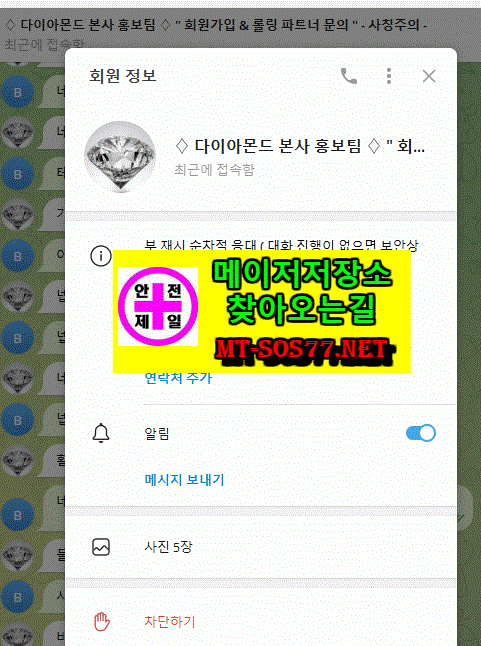Start a voice call with phone icon

tap(349, 76)
